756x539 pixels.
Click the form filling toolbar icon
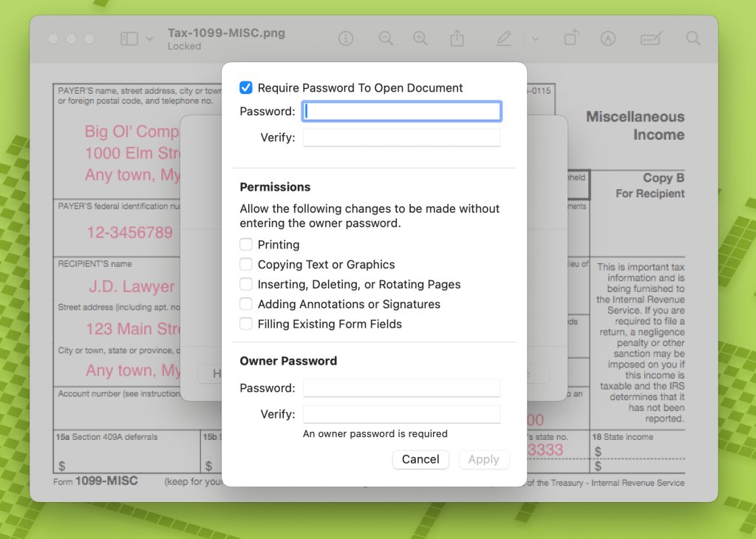point(651,39)
